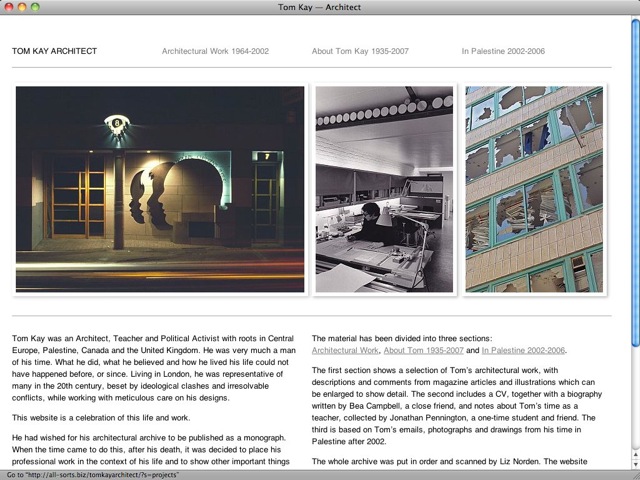Click the night building facade photo
Viewport: 640px width, 480px height.
click(x=160, y=189)
